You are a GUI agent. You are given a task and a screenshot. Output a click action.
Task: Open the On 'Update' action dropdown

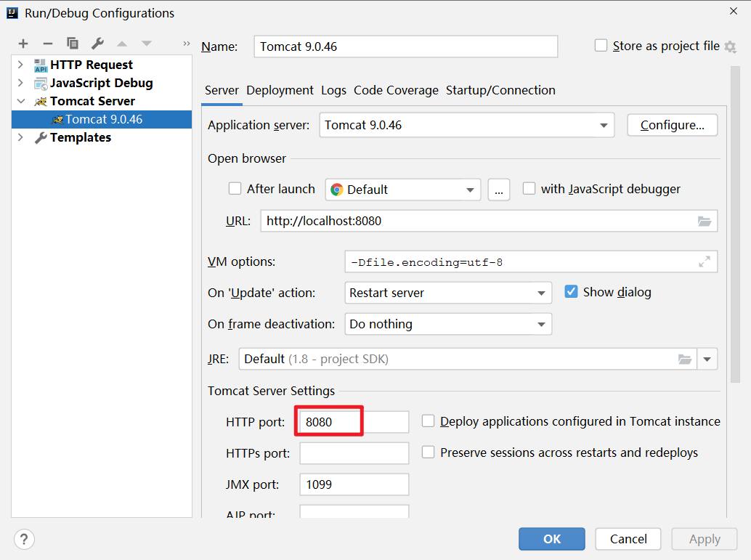point(448,293)
